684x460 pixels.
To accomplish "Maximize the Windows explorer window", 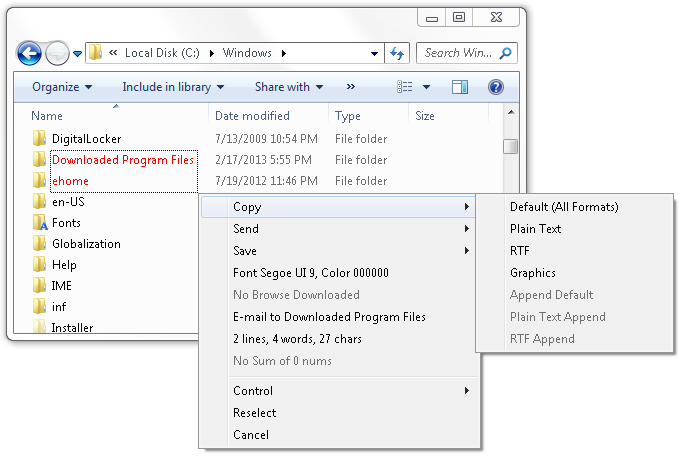I will coord(458,17).
